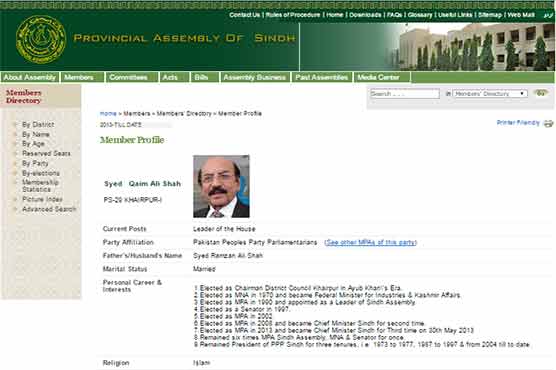The image size is (556, 370).
Task: Click the Islam religion value
Action: coord(202,363)
